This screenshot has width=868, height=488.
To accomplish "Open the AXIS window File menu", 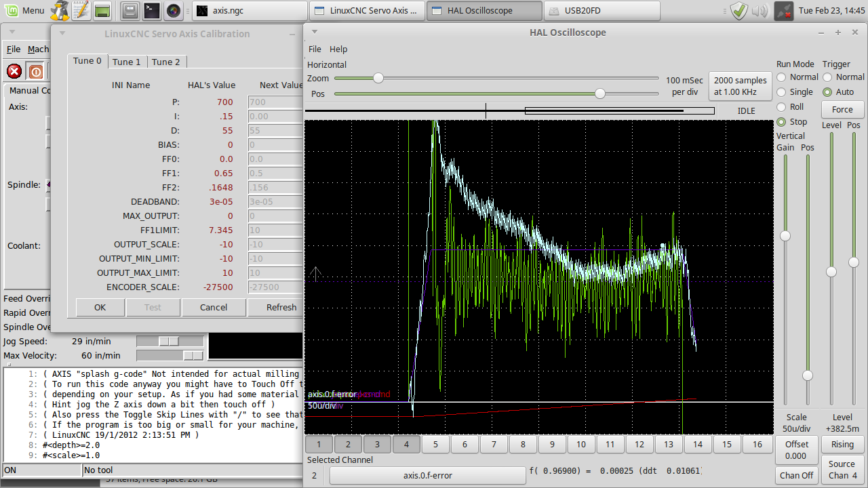I will (x=14, y=49).
